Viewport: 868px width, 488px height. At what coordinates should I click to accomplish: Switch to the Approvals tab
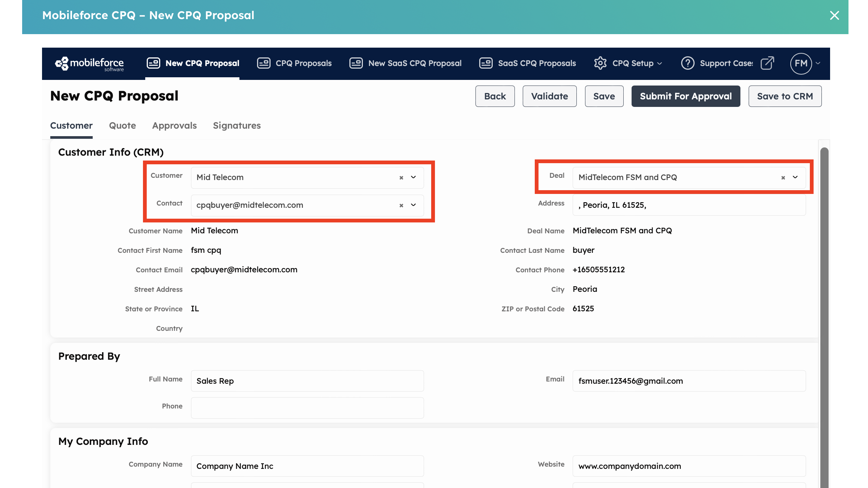(x=174, y=126)
